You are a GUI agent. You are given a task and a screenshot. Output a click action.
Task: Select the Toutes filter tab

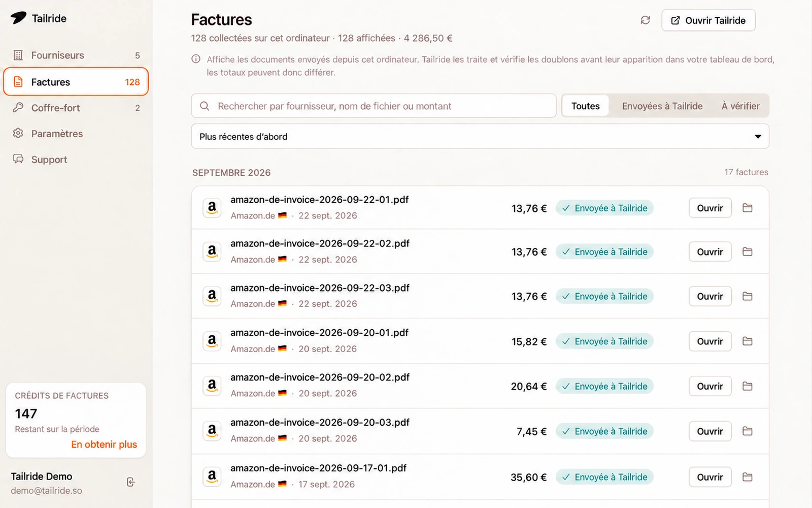click(586, 106)
